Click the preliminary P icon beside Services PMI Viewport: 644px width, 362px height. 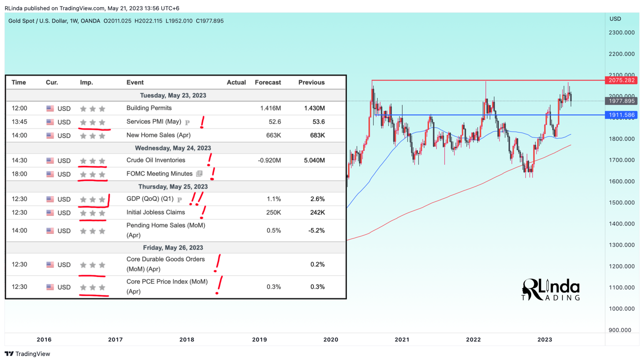pos(187,122)
